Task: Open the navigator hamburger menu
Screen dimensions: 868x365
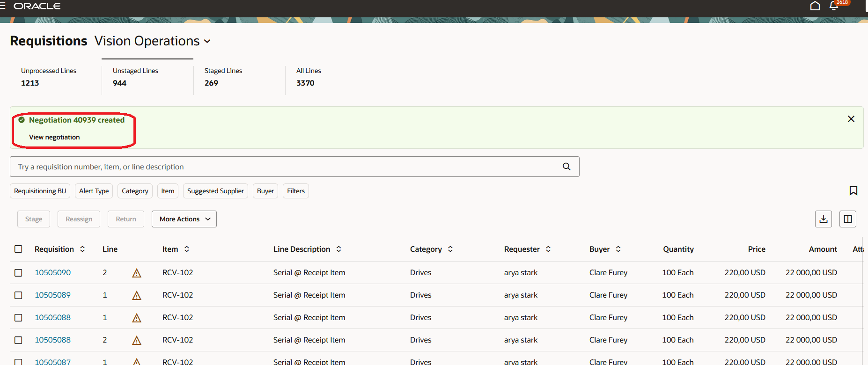Action: pyautogui.click(x=2, y=6)
